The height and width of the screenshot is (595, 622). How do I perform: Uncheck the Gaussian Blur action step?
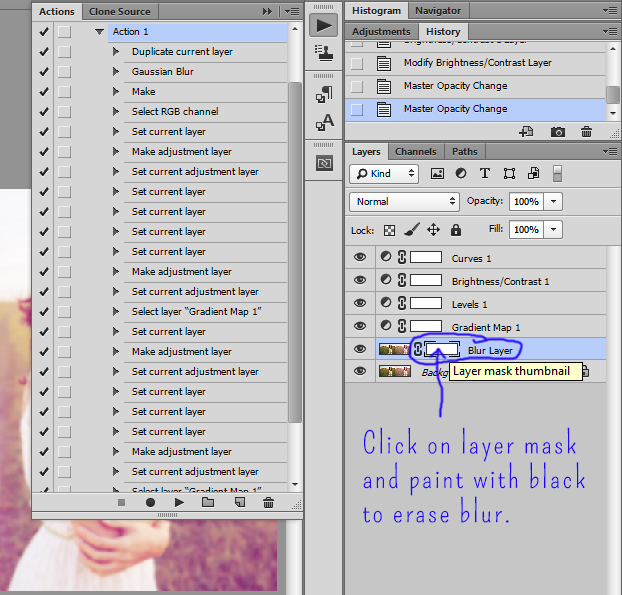43,71
